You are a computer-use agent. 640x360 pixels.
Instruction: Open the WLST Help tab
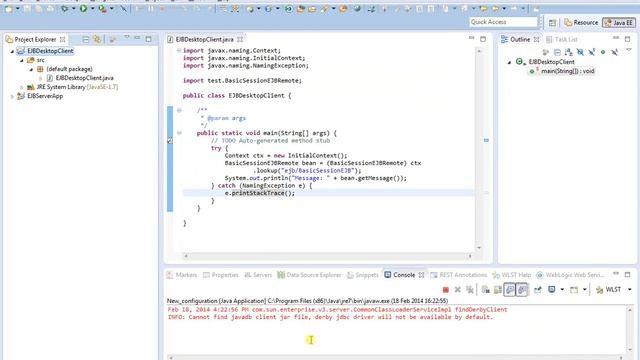pyautogui.click(x=512, y=275)
